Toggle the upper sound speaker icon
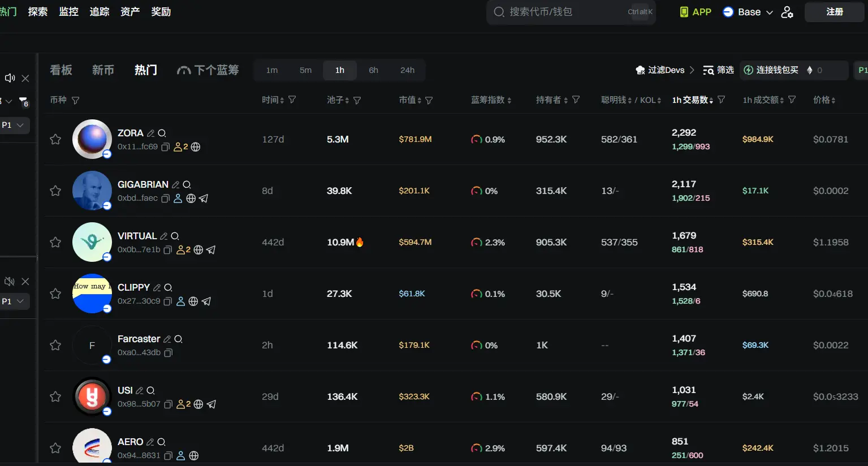868x466 pixels. pos(10,78)
